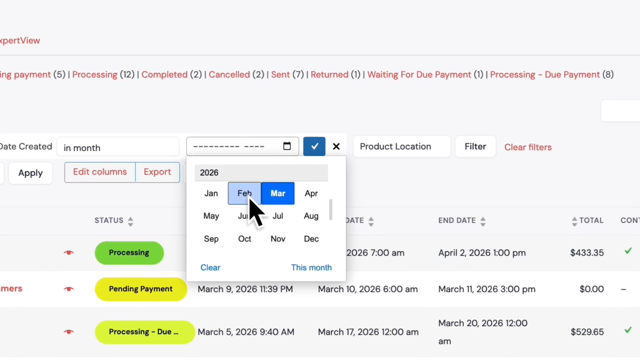Sort by Total column arrows
The width and height of the screenshot is (640, 364).
(x=575, y=221)
